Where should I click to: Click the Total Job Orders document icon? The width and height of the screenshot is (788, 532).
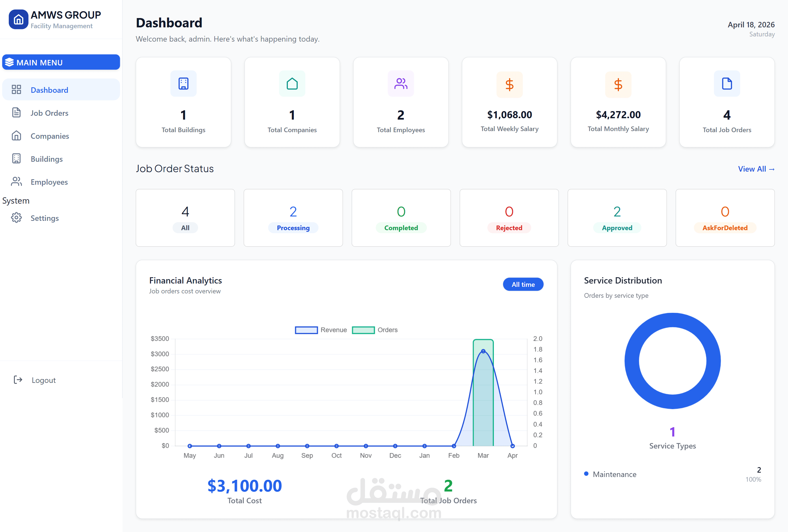727,83
